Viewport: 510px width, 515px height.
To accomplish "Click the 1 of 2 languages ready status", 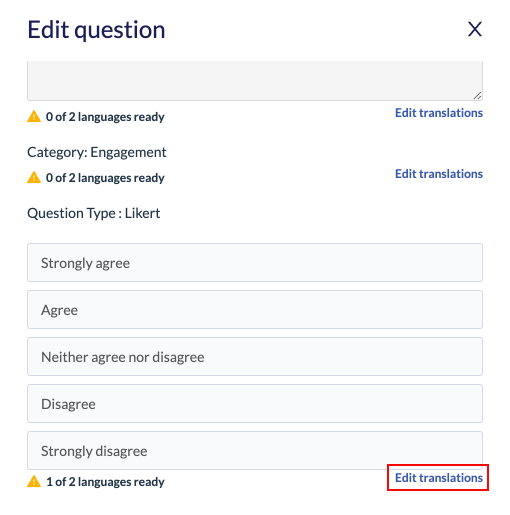I will pyautogui.click(x=105, y=482).
